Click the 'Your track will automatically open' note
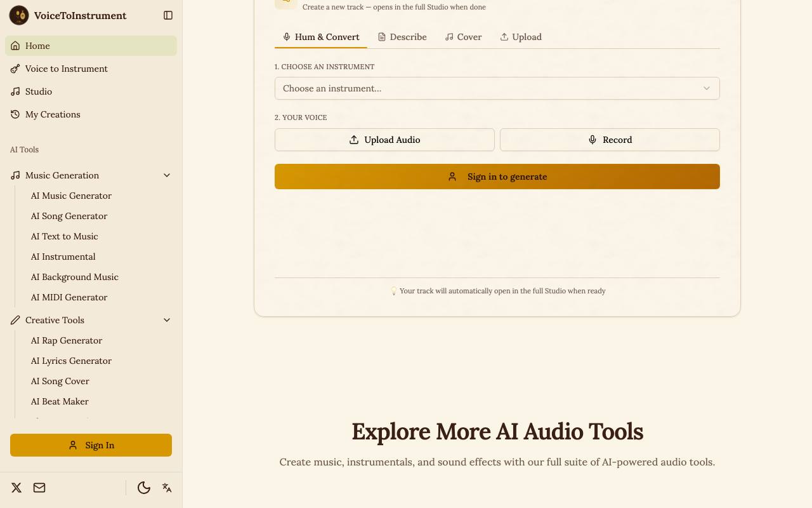The width and height of the screenshot is (812, 508). coord(497,291)
